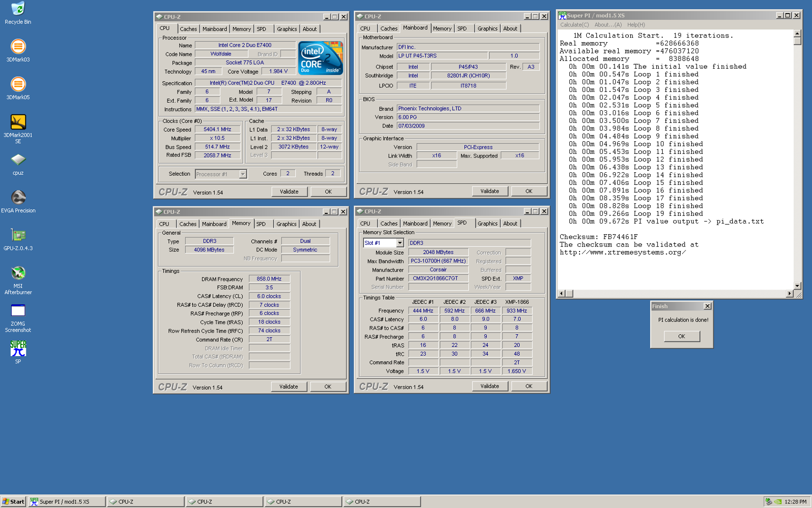
Task: Open the Help(H) menu in Super PI
Action: pos(636,24)
